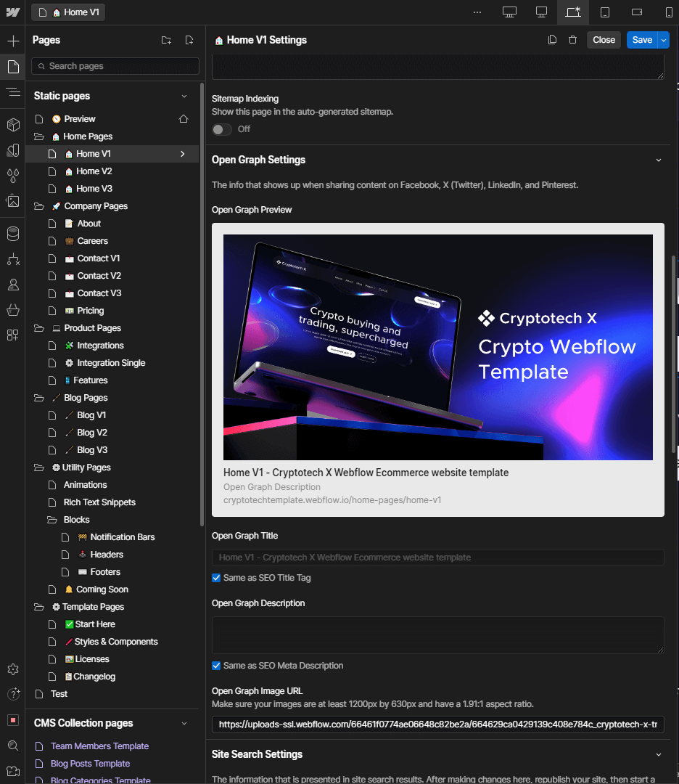Collapse Open Graph Settings section
The height and width of the screenshot is (784, 679).
click(x=659, y=160)
